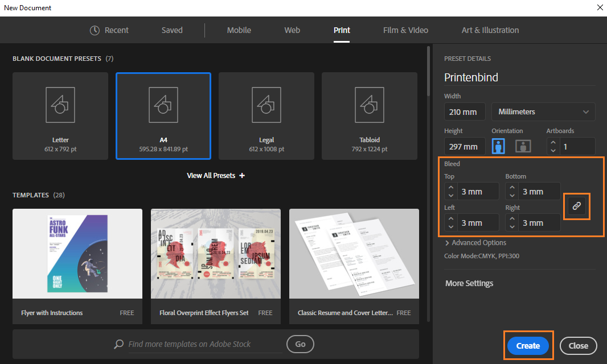This screenshot has width=607, height=364.
Task: Click the Width value field showing 210 mm
Action: point(465,111)
